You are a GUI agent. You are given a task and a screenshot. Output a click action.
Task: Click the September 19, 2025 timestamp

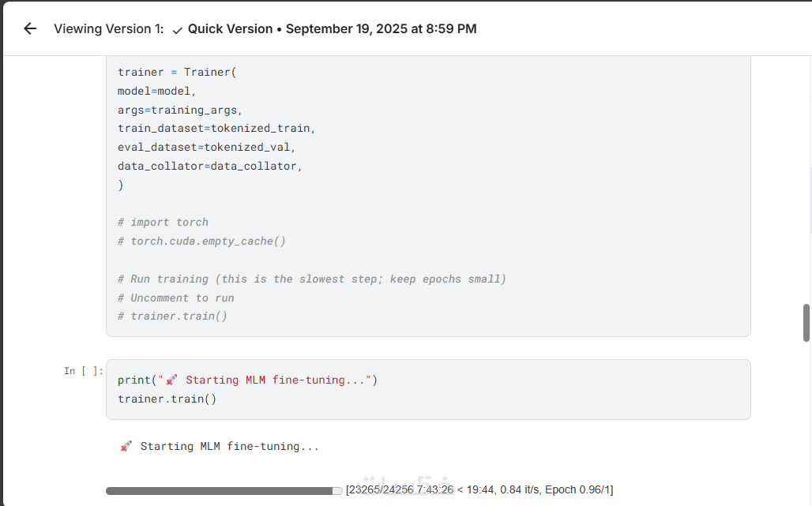[381, 29]
